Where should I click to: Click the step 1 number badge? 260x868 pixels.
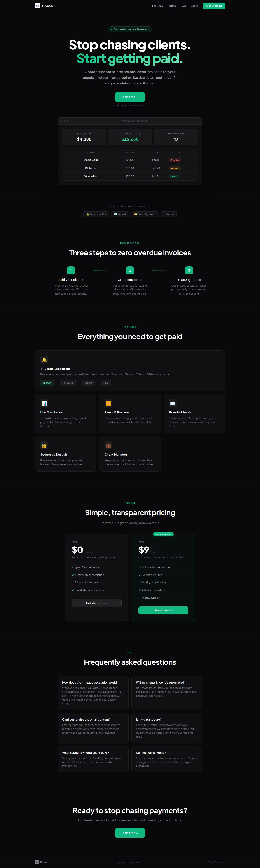pos(71,271)
